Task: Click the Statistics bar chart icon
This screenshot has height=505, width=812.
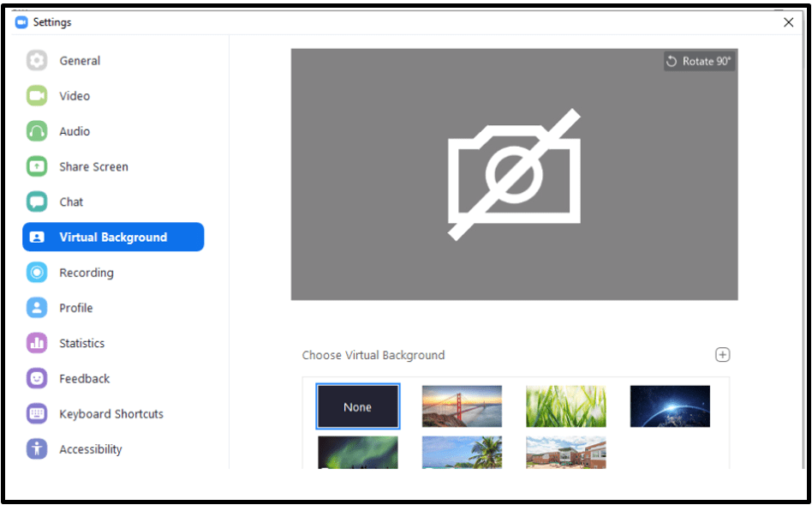Action: (37, 343)
